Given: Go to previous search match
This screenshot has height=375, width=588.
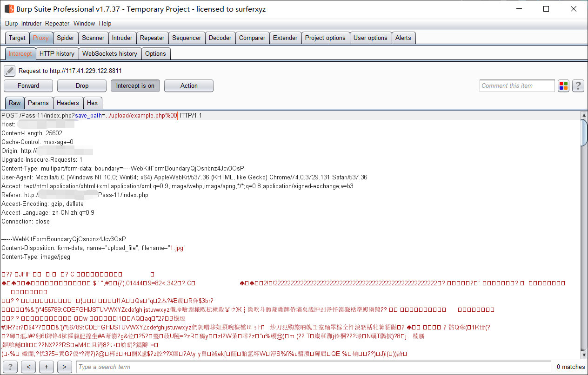Looking at the screenshot, I should [x=28, y=367].
